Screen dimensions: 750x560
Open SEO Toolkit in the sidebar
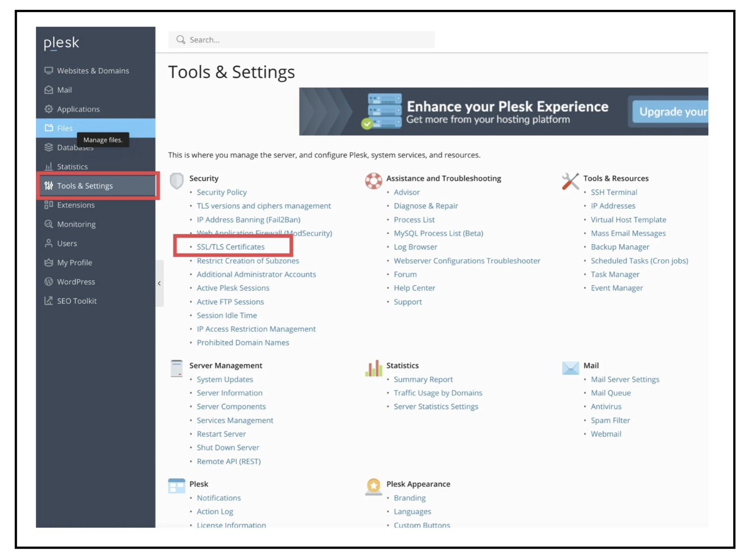pos(96,301)
